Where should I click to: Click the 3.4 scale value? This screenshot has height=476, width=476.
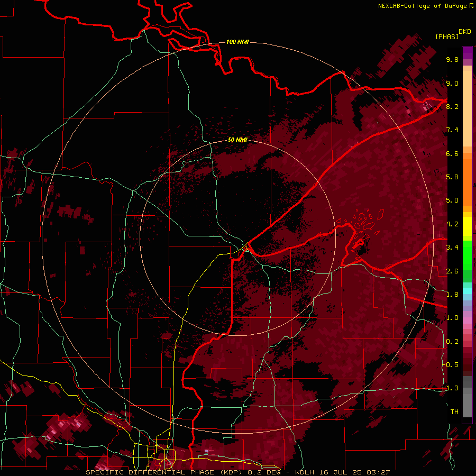[452, 248]
